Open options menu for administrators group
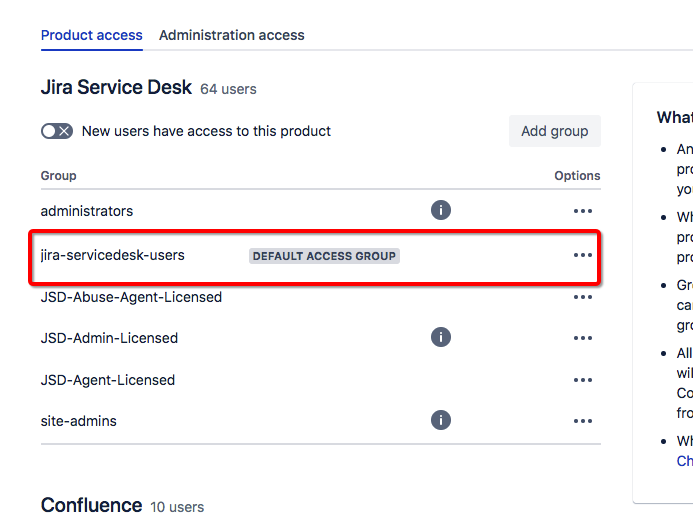This screenshot has height=531, width=693. (583, 211)
